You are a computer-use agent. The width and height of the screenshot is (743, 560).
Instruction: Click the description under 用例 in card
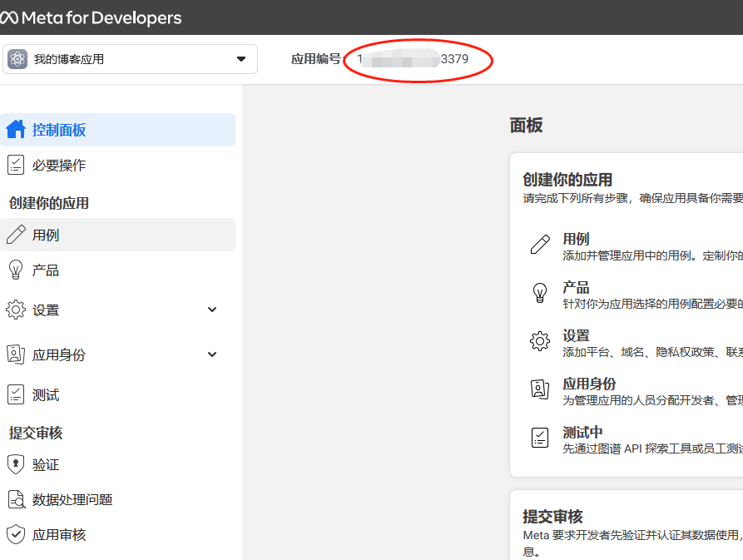(652, 255)
